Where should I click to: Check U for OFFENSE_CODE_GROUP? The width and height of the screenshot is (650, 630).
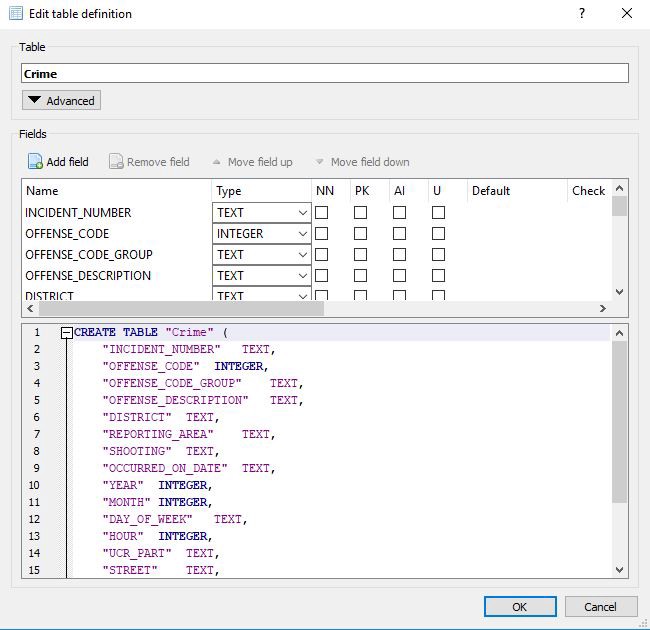click(438, 254)
